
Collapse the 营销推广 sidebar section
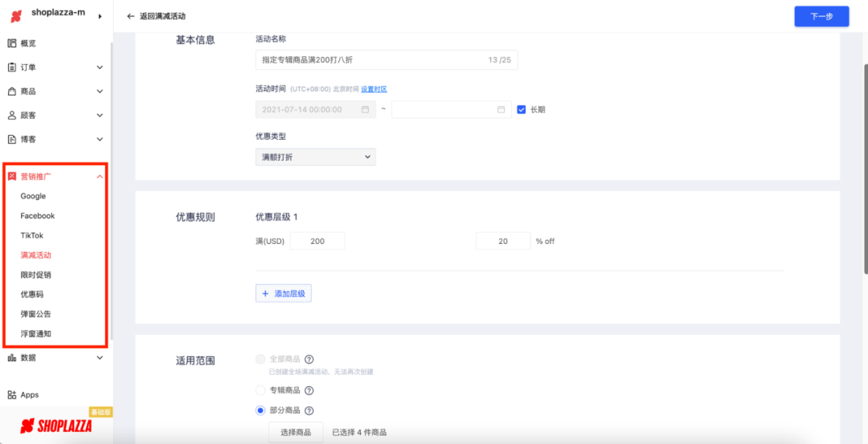pos(100,177)
